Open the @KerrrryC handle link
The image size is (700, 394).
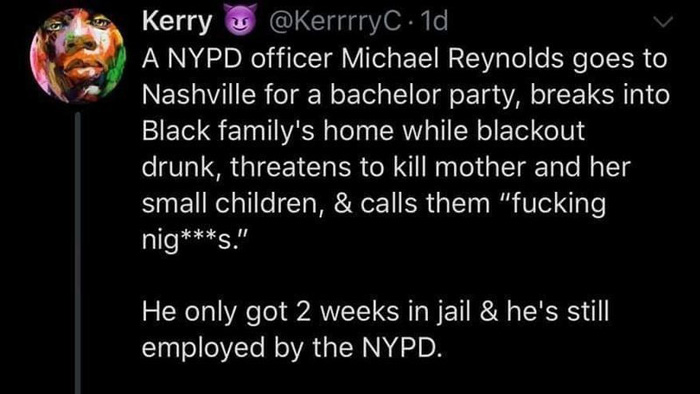(x=336, y=22)
